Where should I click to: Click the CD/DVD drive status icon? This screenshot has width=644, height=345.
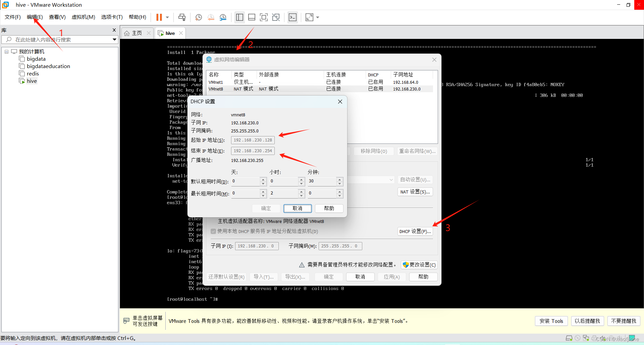click(578, 338)
